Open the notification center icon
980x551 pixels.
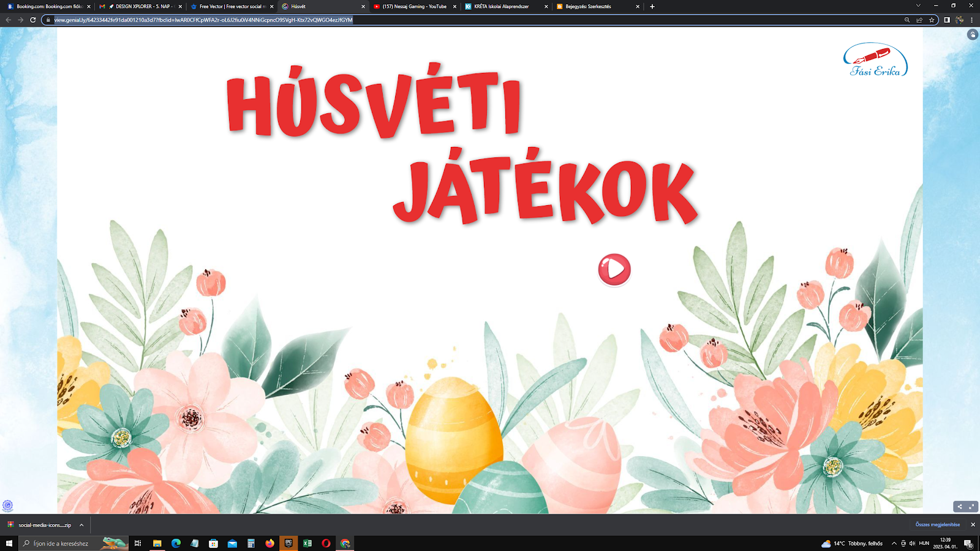click(x=969, y=543)
